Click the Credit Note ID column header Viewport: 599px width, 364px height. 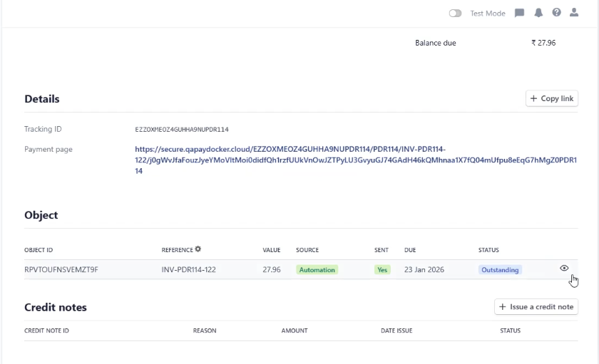tap(46, 331)
